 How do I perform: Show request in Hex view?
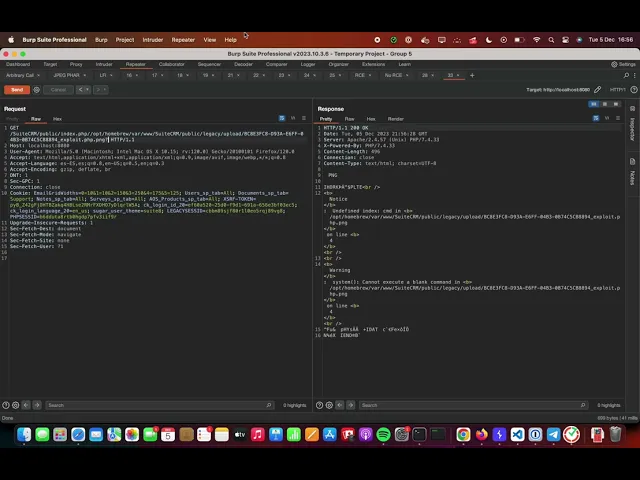[x=57, y=119]
